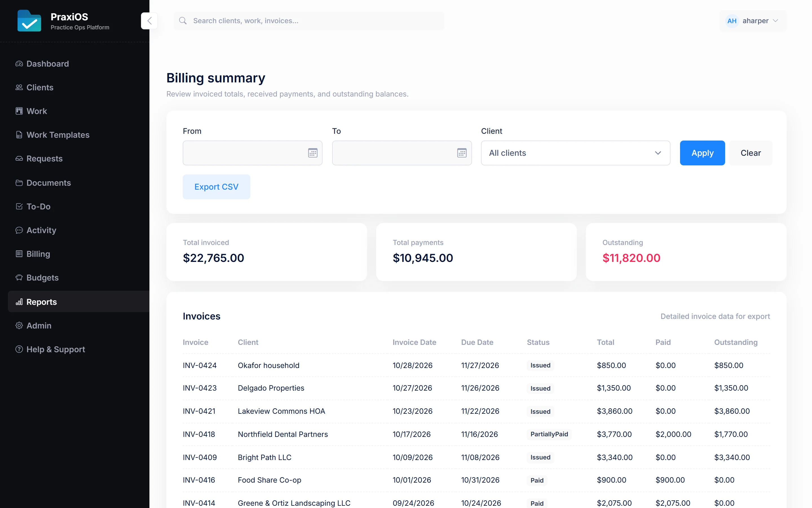The image size is (812, 508).
Task: Focus the search clients, work, invoices field
Action: (x=309, y=21)
